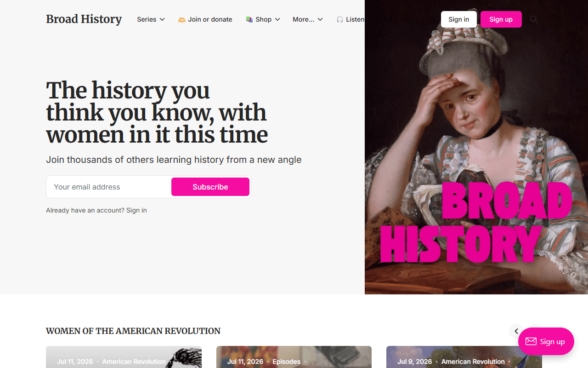Click the Sign in button in header

pyautogui.click(x=459, y=19)
